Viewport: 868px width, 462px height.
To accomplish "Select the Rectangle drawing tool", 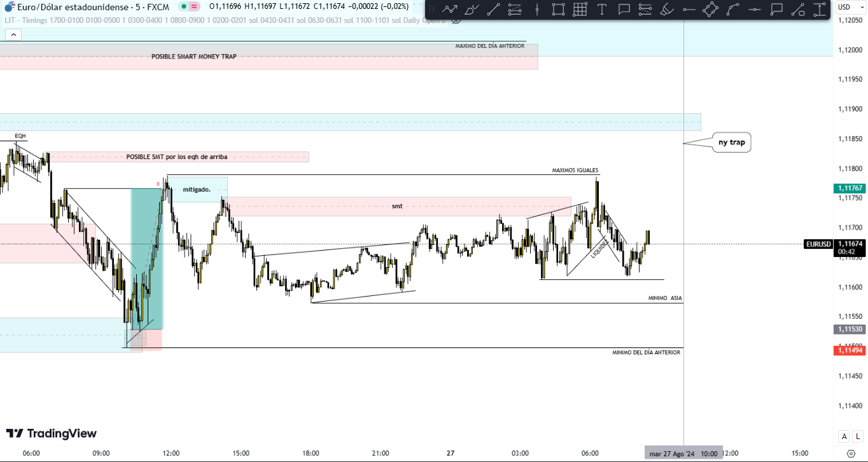I will (558, 9).
